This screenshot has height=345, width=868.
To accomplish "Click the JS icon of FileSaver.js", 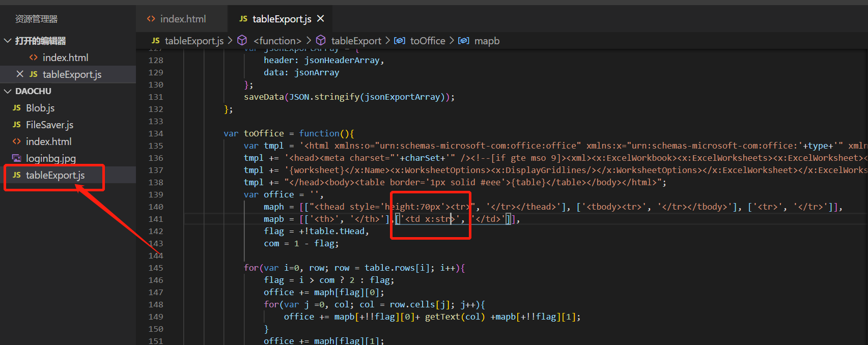I will 17,125.
